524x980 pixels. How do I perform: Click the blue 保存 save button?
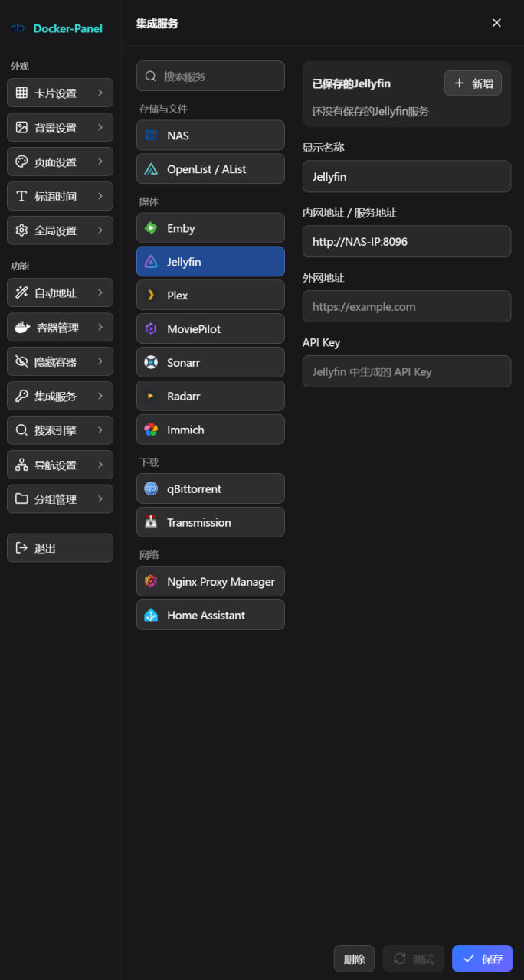(482, 959)
